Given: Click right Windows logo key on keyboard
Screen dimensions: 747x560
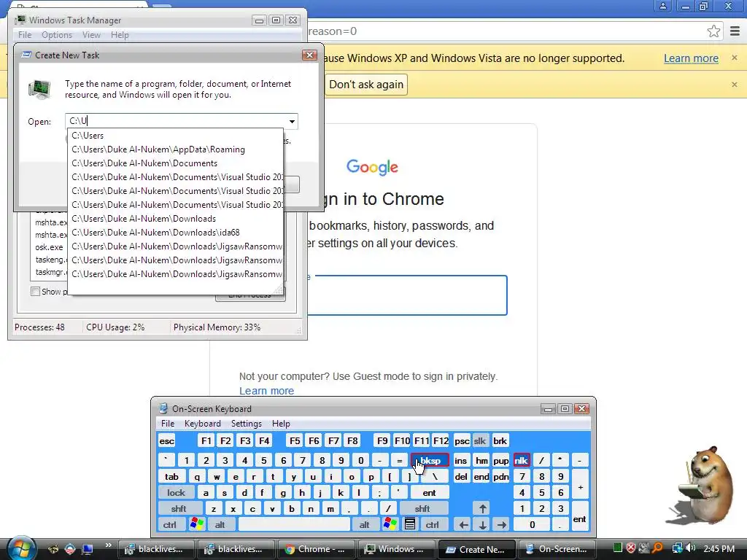Looking at the screenshot, I should click(390, 524).
